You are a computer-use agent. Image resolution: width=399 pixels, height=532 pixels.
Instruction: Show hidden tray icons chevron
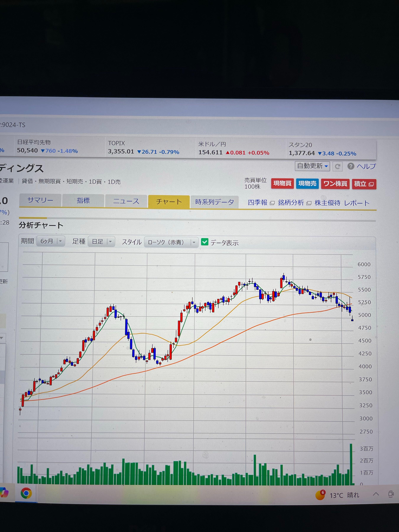pyautogui.click(x=376, y=494)
